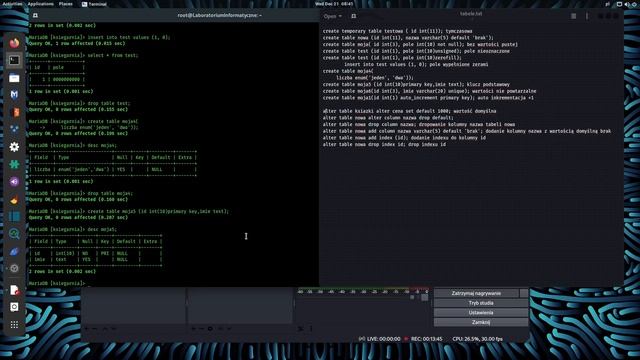Viewport: 640px width, 360px height.
Task: Open the green magnifier monitor app in dock
Action: [x=14, y=234]
